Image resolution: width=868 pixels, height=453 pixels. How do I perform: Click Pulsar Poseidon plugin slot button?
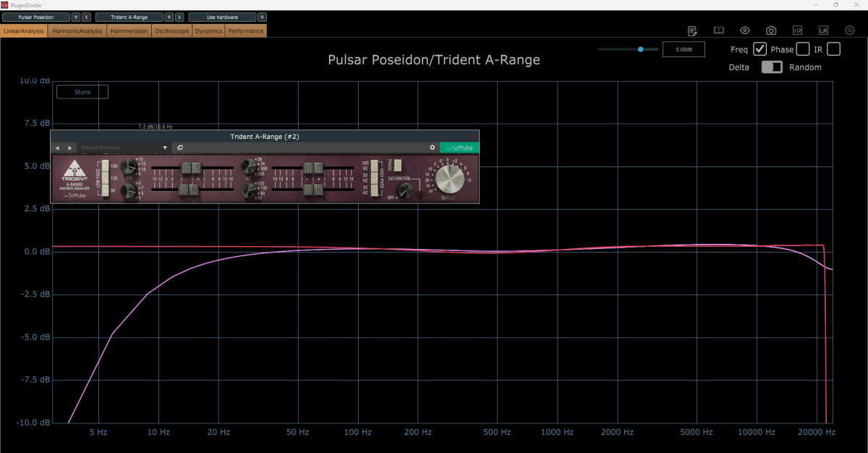pyautogui.click(x=36, y=17)
